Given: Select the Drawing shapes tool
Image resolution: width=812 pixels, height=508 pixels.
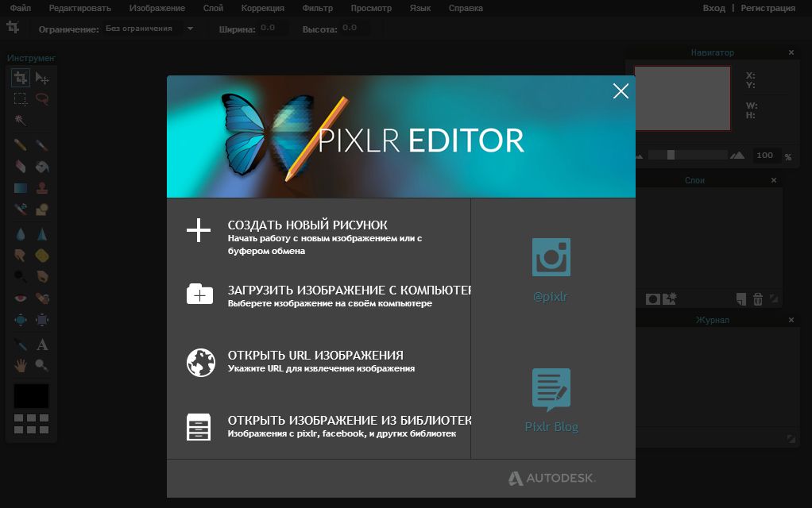Looking at the screenshot, I should [42, 209].
